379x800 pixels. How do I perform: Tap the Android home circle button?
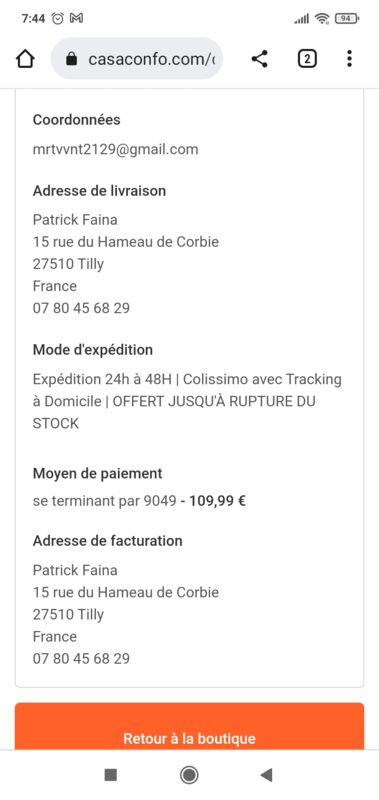tap(189, 775)
